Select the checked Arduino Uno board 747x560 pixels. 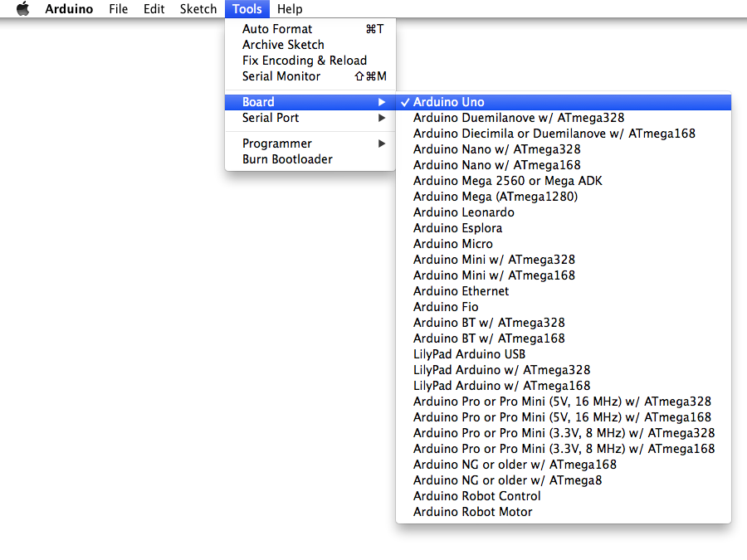(449, 102)
